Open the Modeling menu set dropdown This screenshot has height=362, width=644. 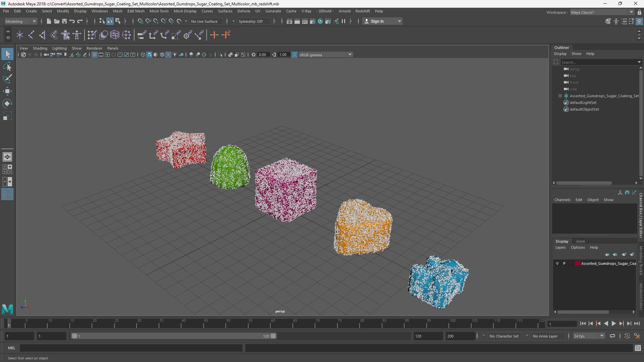coord(21,21)
